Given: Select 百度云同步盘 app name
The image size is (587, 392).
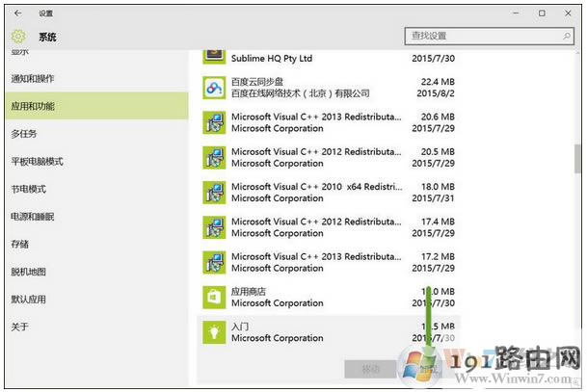Looking at the screenshot, I should 257,82.
